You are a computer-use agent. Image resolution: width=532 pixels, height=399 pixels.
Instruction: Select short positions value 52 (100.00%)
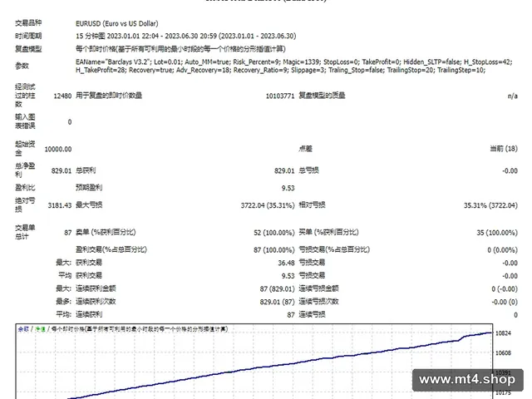274,233
